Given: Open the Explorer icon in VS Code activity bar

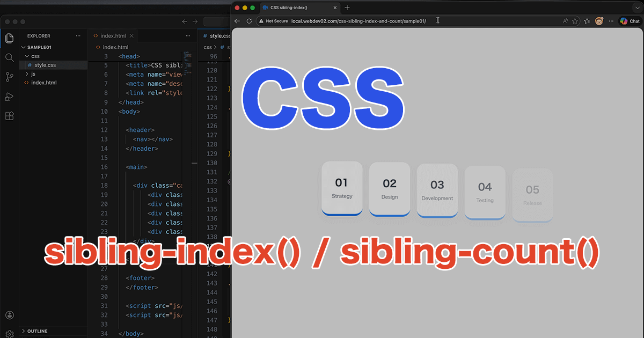Looking at the screenshot, I should pos(9,38).
